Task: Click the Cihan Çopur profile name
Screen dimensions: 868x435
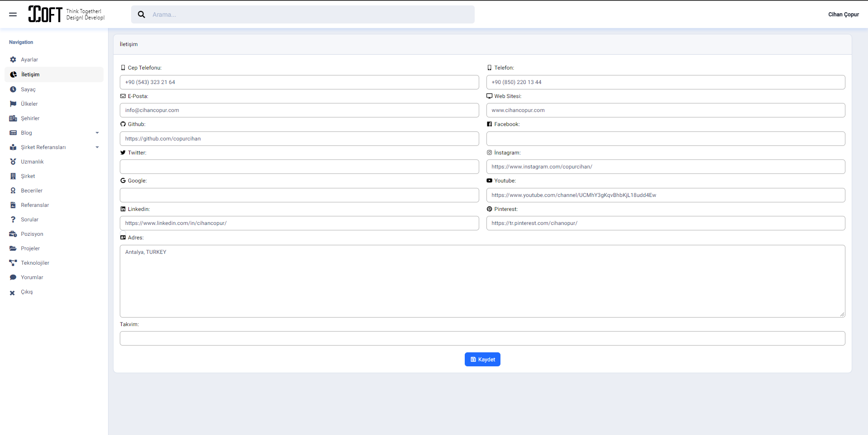Action: [843, 14]
